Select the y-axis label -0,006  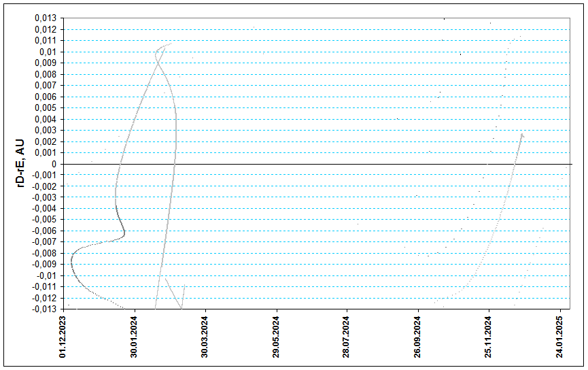click(44, 231)
